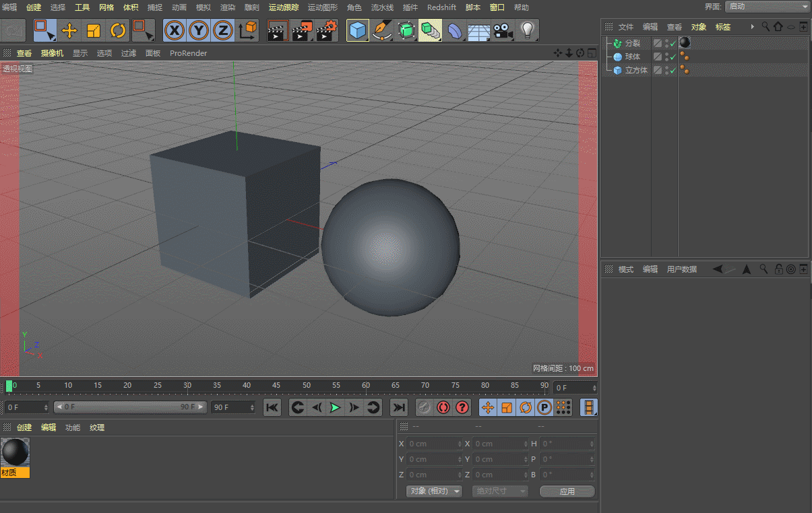Select the 材质 material thumbnail
Screen dimensions: 812x513
(x=15, y=453)
